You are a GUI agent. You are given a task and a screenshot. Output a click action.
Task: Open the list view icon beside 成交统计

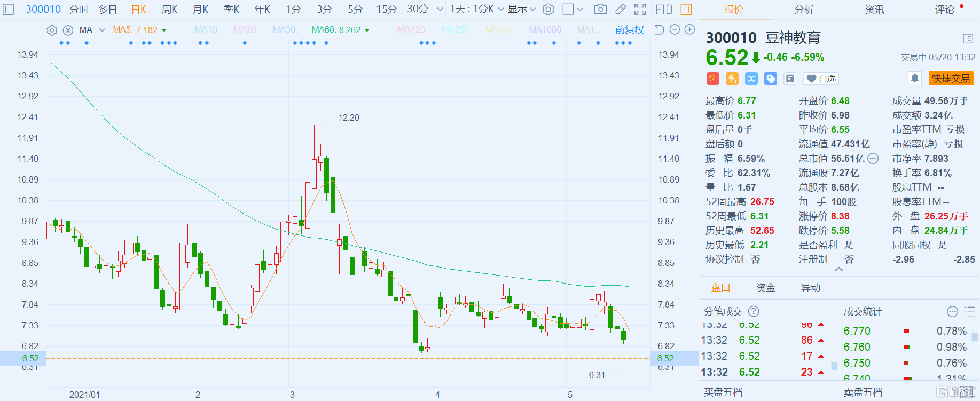coord(969,311)
